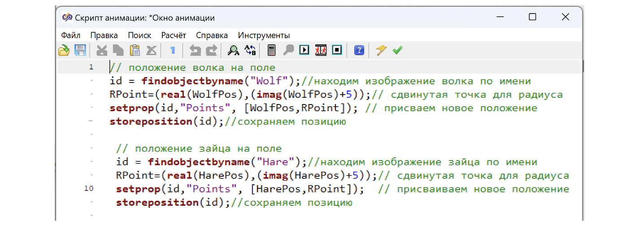Click line number 10 in gutter
The width and height of the screenshot is (644, 226).
(89, 188)
